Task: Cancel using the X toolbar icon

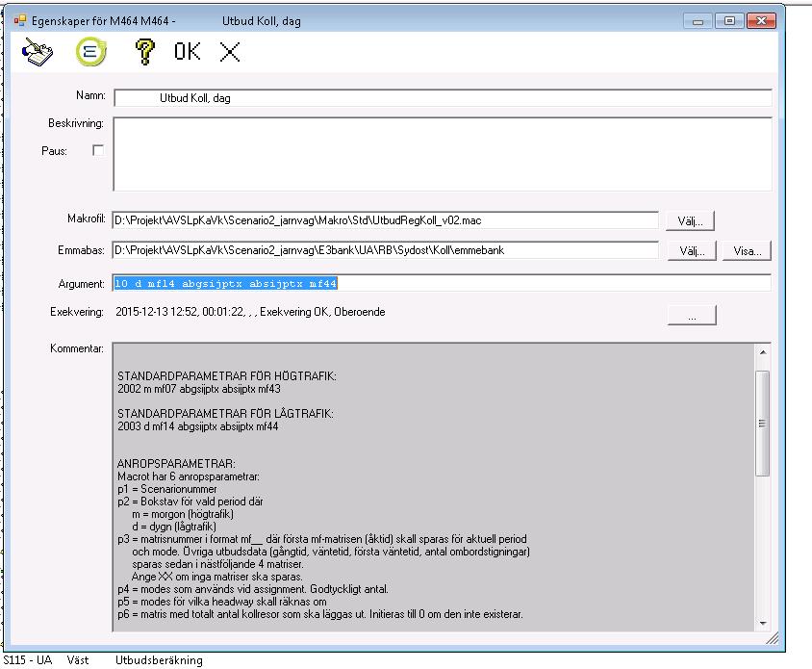Action: tap(229, 52)
